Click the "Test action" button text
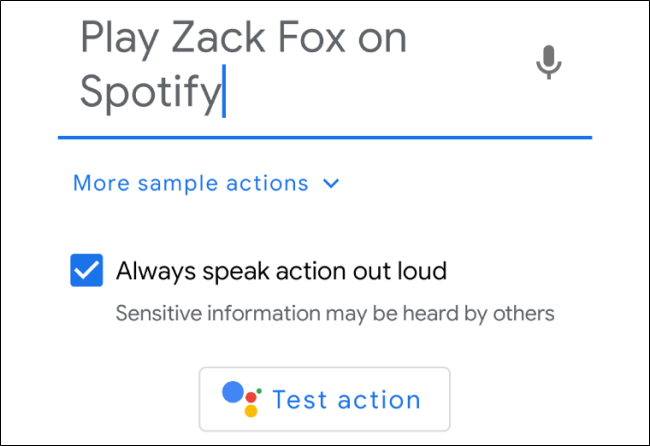Viewport: 650px width, 446px height. (x=346, y=400)
